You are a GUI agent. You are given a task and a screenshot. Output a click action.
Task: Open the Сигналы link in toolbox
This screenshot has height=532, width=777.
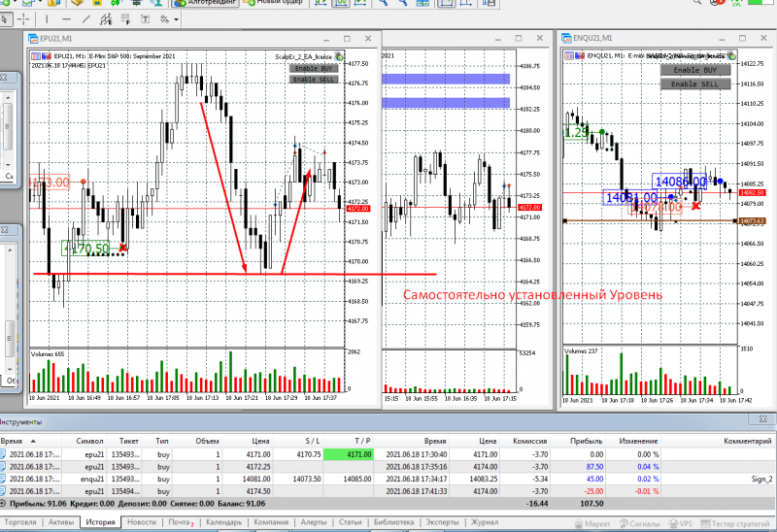tap(639, 523)
